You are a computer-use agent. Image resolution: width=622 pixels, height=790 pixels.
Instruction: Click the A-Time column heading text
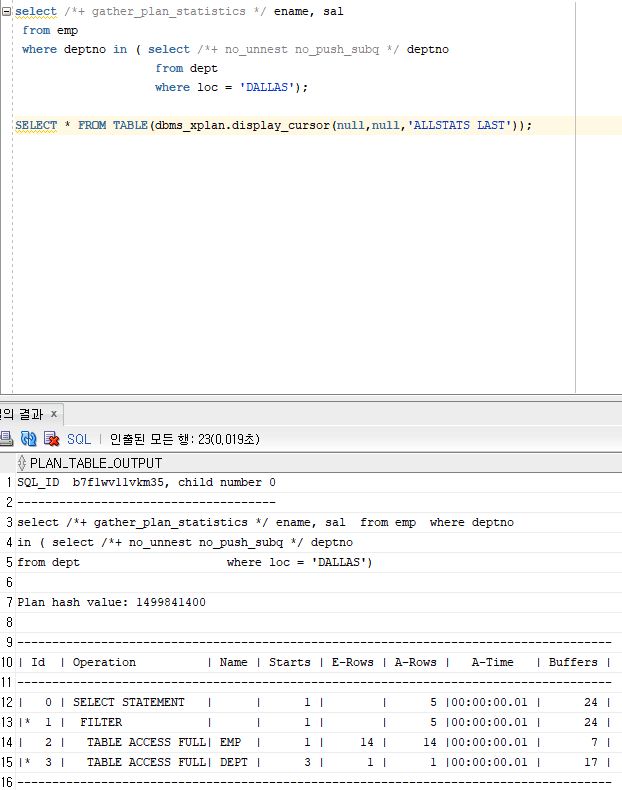pos(493,662)
